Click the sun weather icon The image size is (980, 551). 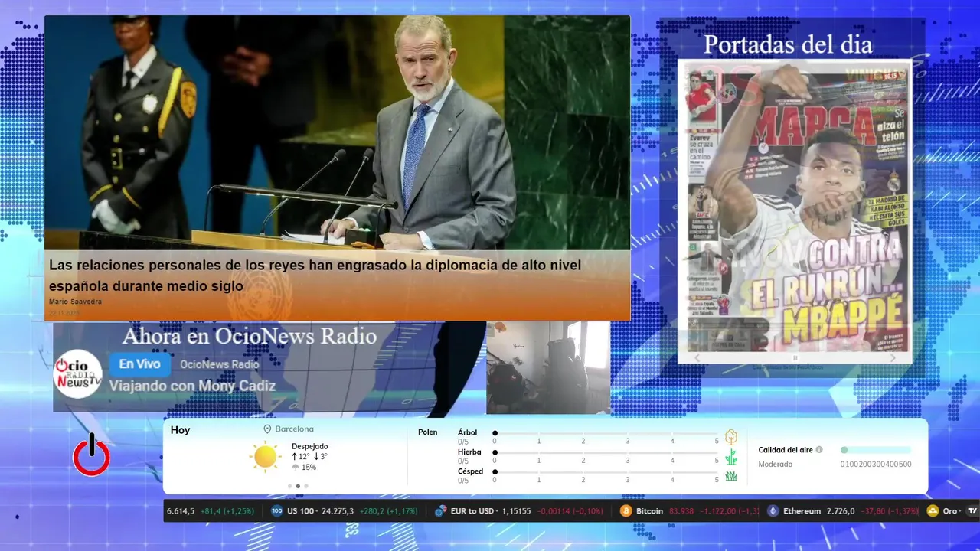point(265,457)
